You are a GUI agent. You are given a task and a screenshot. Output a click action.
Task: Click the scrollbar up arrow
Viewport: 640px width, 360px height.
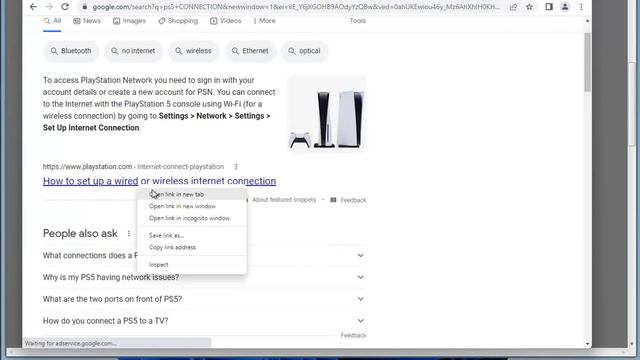coord(588,21)
